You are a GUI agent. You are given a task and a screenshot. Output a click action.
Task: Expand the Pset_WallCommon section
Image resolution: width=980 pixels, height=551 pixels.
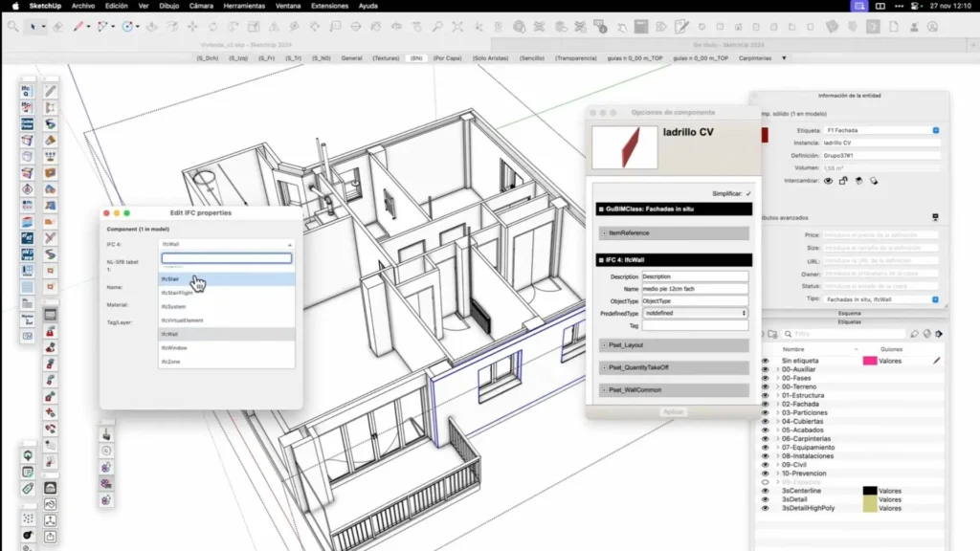[674, 390]
